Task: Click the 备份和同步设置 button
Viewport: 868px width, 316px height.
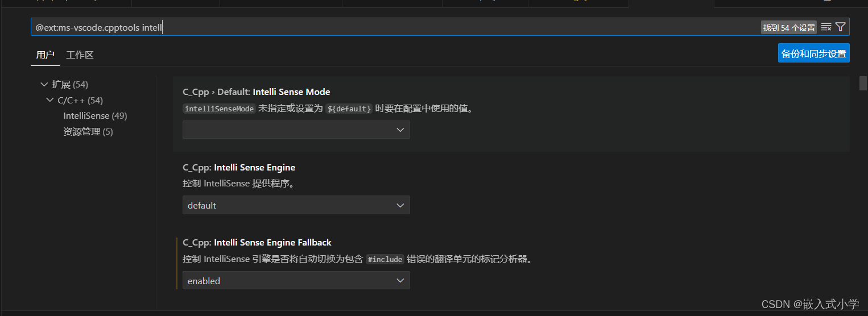Action: (x=813, y=53)
